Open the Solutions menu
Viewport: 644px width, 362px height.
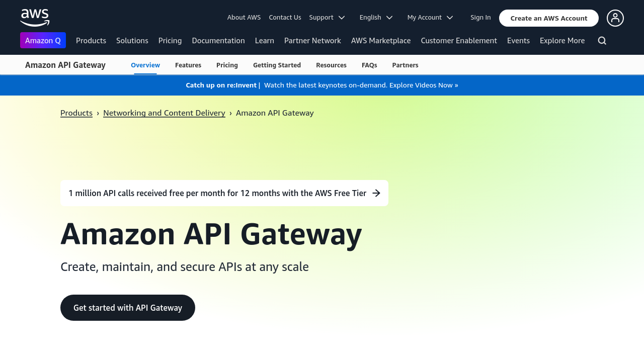click(132, 41)
